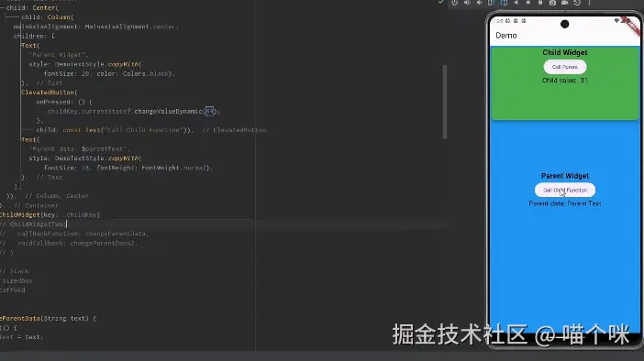The height and width of the screenshot is (361, 644).
Task: Click the callBackFunction commented line
Action: tap(74, 234)
